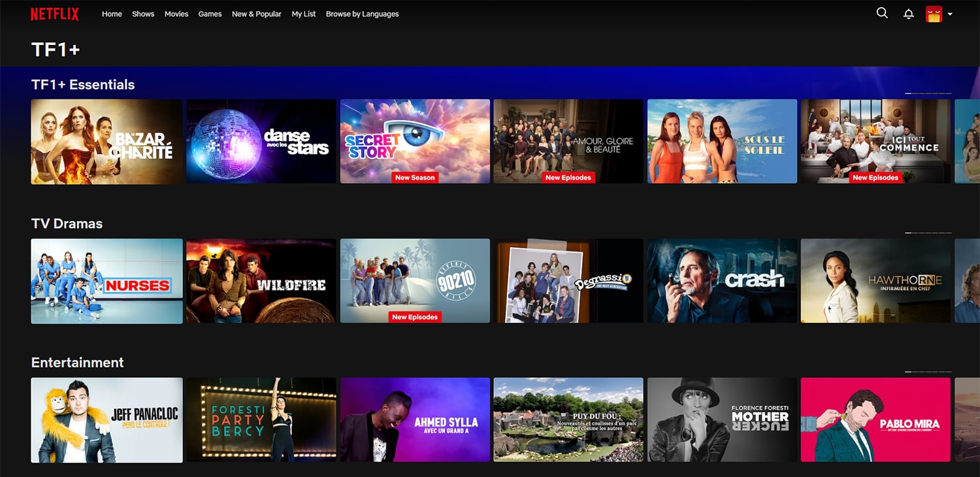The height and width of the screenshot is (477, 980).
Task: Click the TF1+ page heading
Action: click(56, 50)
